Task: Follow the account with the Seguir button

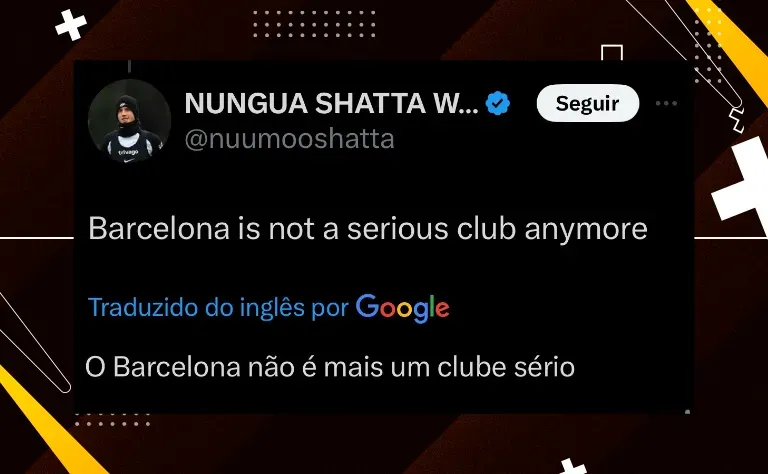Action: click(588, 103)
